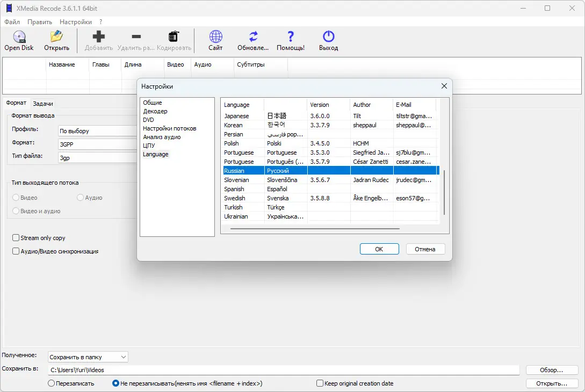Select the Перезаписать radio button
This screenshot has width=585, height=392.
(x=52, y=383)
